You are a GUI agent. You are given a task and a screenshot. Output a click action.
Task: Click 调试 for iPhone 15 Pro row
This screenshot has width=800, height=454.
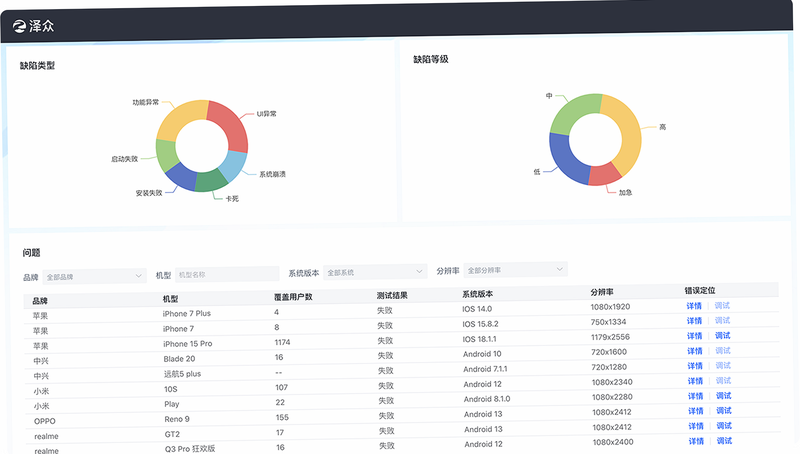[x=722, y=336]
